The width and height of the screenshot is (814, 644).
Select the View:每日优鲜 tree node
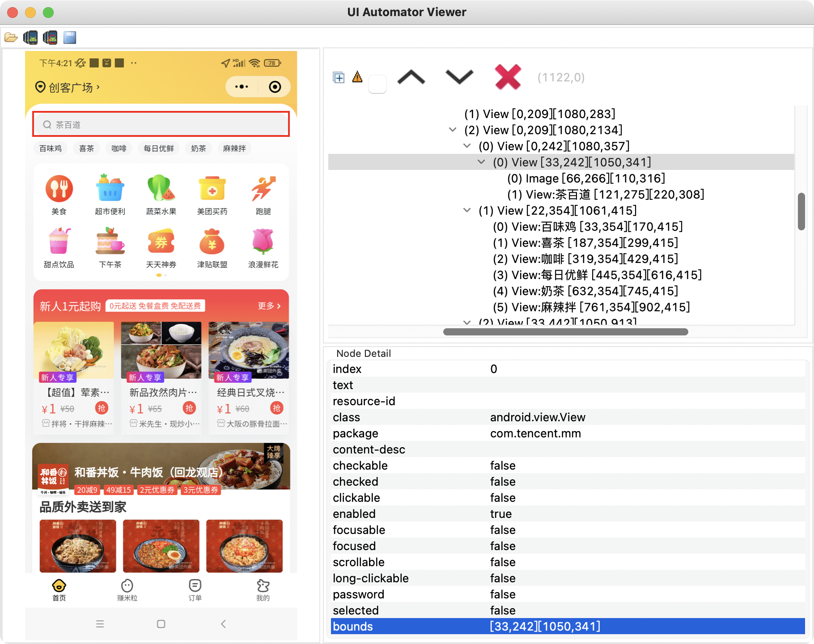tap(597, 275)
